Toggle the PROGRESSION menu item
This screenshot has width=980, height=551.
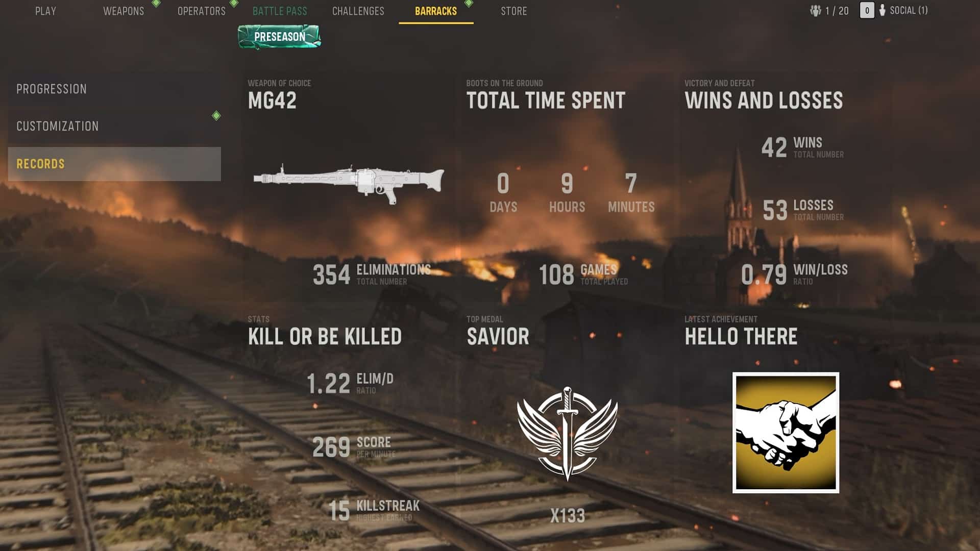(51, 88)
